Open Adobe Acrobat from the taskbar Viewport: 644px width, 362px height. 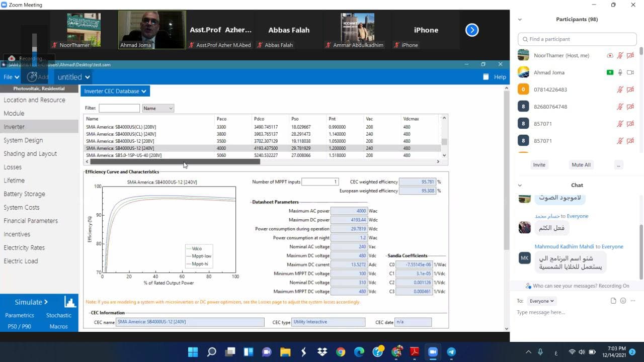[414, 352]
